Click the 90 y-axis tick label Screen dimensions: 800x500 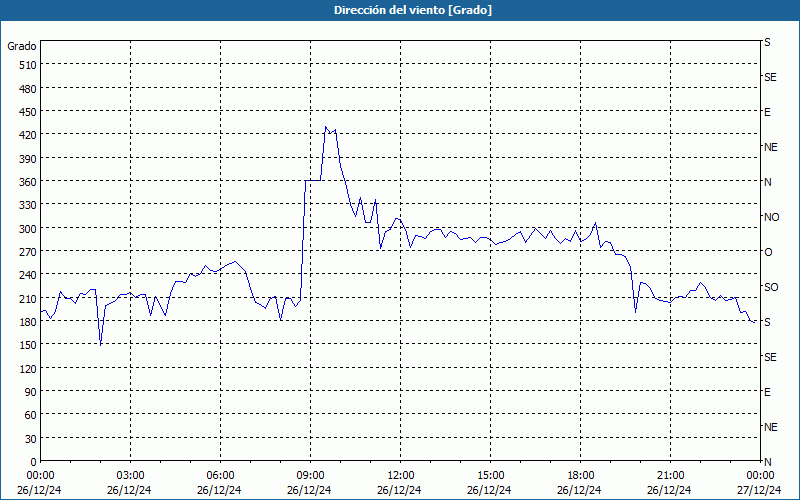[31, 392]
